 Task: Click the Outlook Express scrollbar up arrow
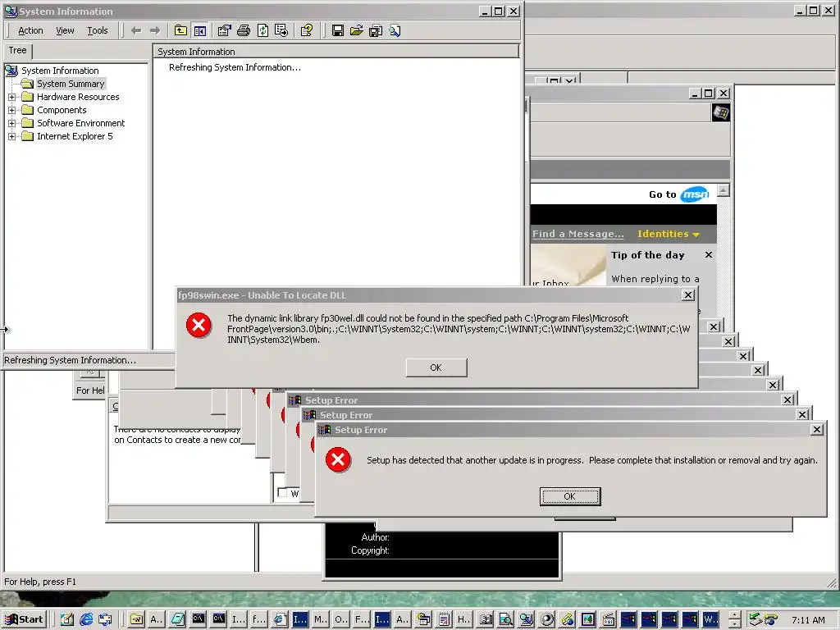click(724, 190)
